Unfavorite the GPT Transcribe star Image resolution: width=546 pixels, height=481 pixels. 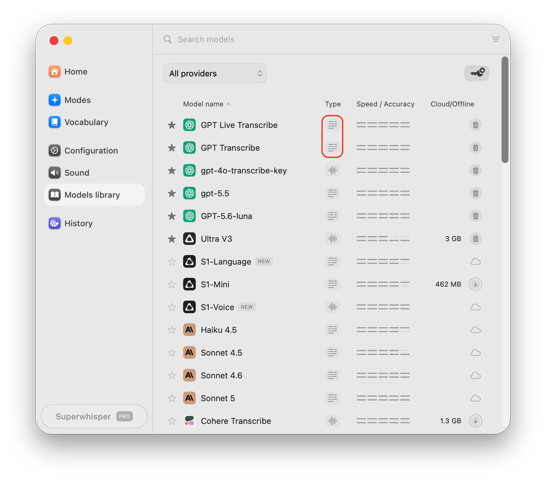pyautogui.click(x=172, y=148)
